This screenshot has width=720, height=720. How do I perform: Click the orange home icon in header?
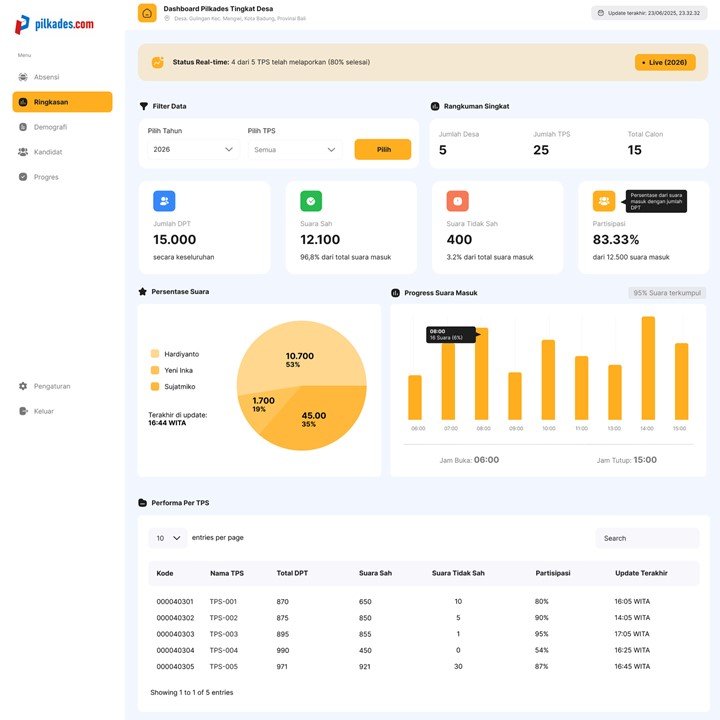(147, 13)
